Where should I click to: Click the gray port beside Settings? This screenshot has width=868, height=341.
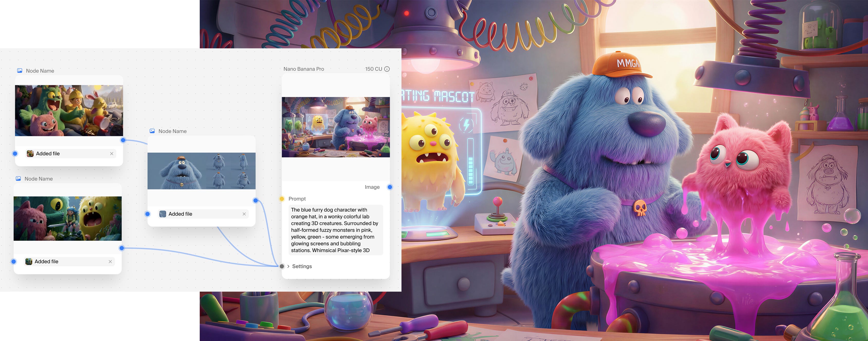282,266
